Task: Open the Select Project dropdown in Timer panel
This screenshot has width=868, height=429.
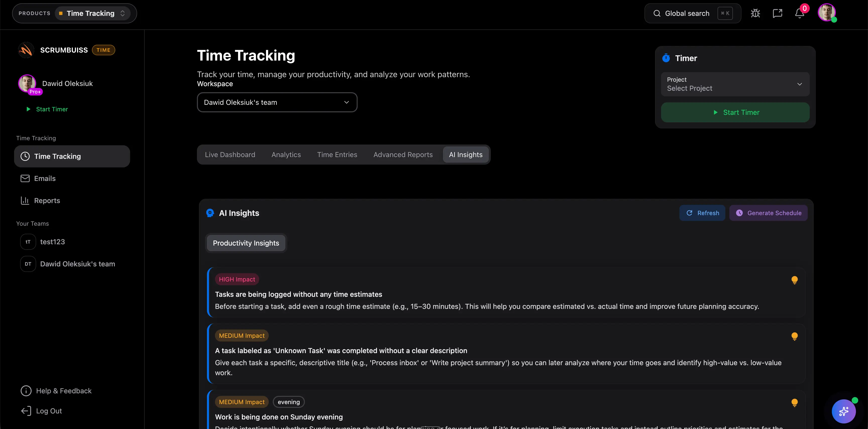Action: click(735, 84)
